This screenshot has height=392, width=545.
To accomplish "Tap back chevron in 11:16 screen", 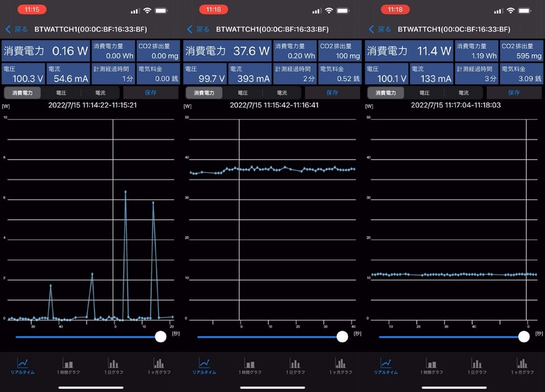I will 189,29.
